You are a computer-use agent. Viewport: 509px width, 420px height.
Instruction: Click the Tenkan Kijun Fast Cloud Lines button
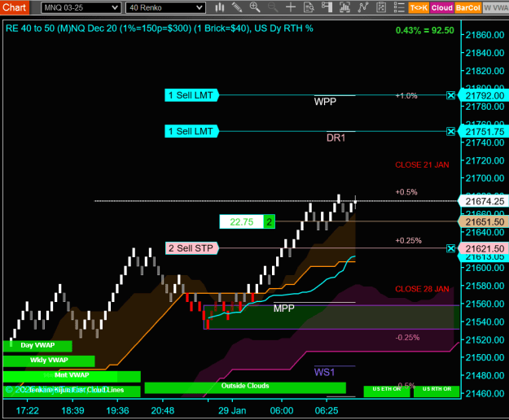pyautogui.click(x=72, y=391)
